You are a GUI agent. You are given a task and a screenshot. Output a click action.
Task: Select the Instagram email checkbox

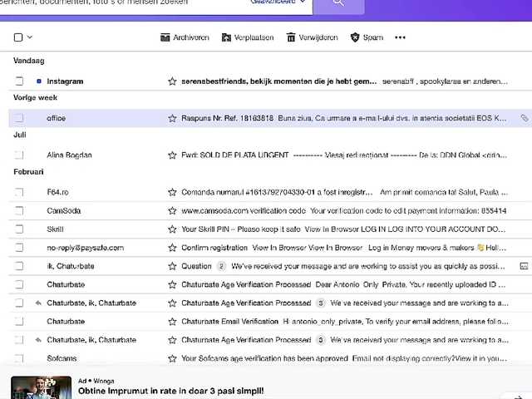point(19,81)
